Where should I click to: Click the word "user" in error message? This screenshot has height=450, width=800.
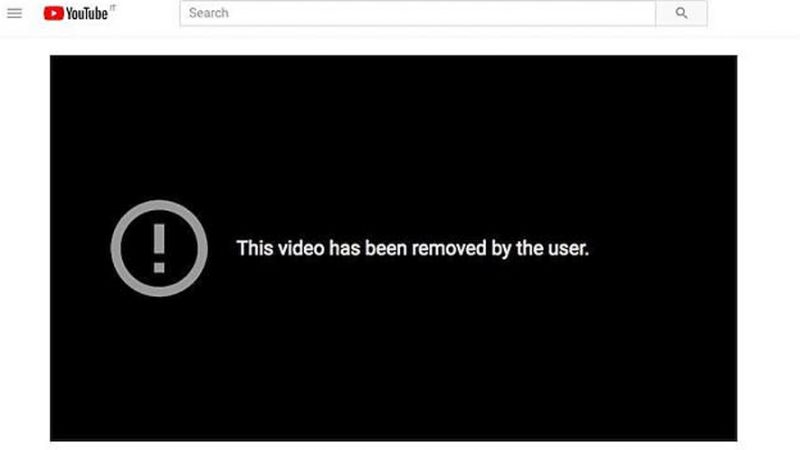click(x=568, y=249)
